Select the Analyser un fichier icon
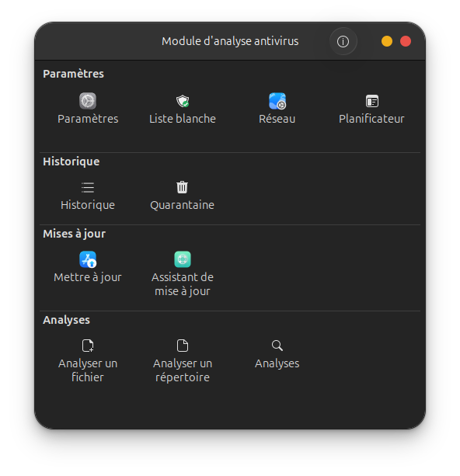460x476 pixels. coord(88,346)
